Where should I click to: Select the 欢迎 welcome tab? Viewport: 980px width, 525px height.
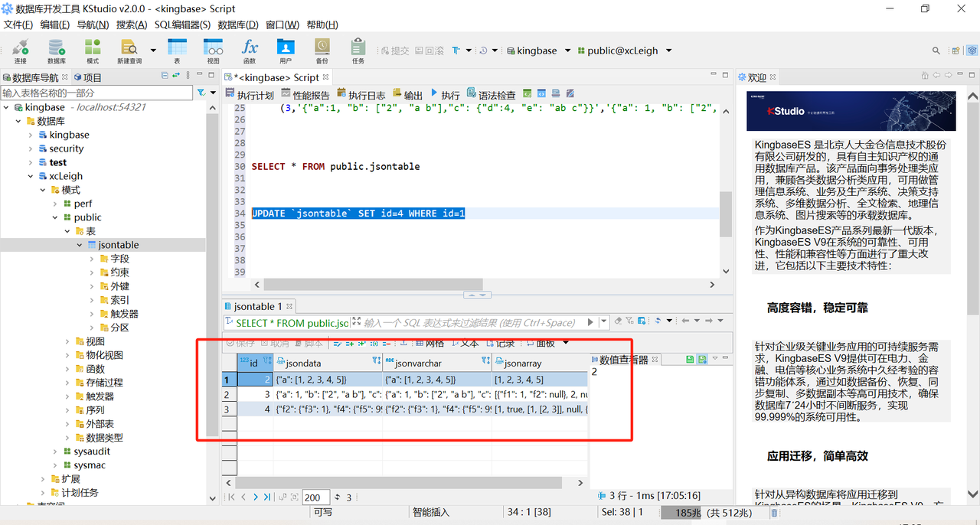coord(756,77)
